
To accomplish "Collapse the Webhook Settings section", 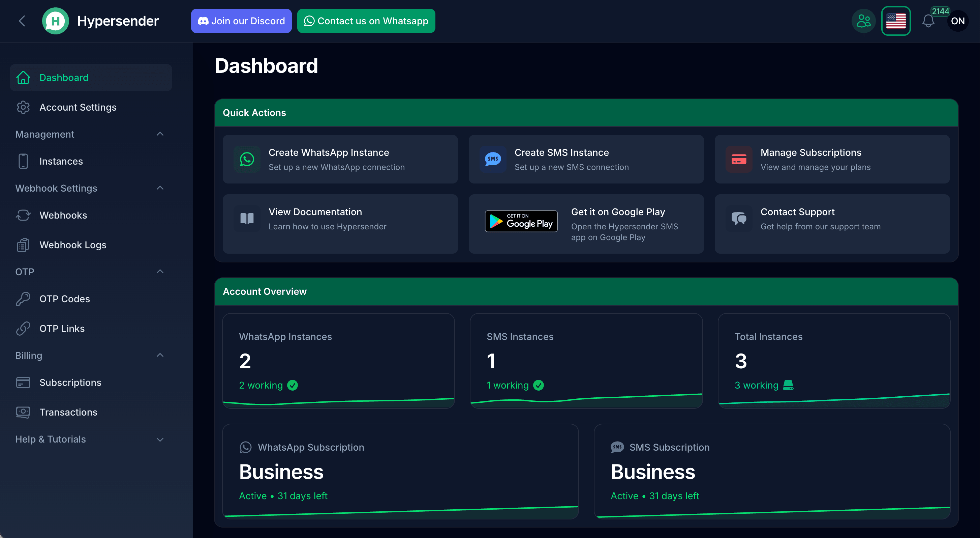I will (x=160, y=188).
